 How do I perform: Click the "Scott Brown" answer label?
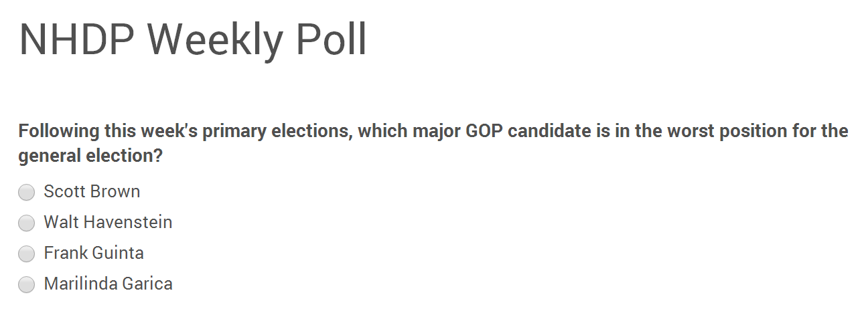pos(92,192)
